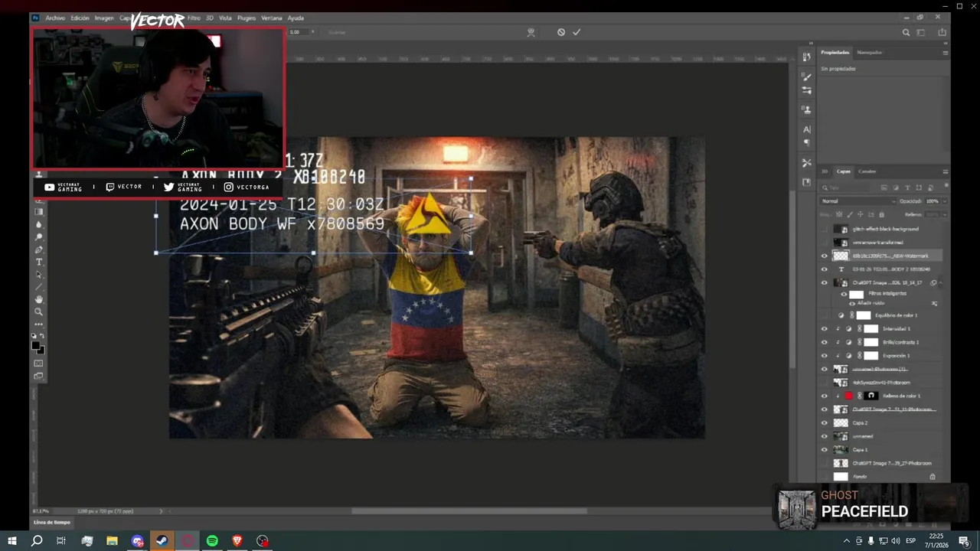Image resolution: width=980 pixels, height=551 pixels.
Task: Swap foreground and background colors arrow
Action: [x=43, y=337]
